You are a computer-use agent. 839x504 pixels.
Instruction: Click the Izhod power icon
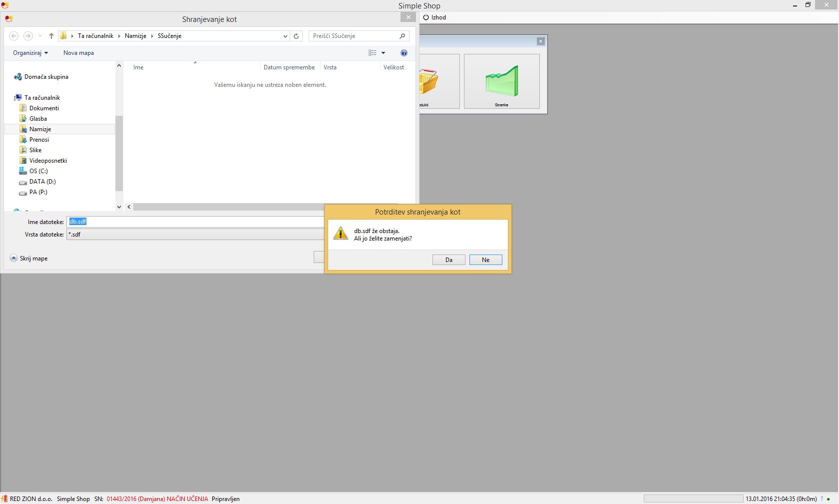point(426,17)
